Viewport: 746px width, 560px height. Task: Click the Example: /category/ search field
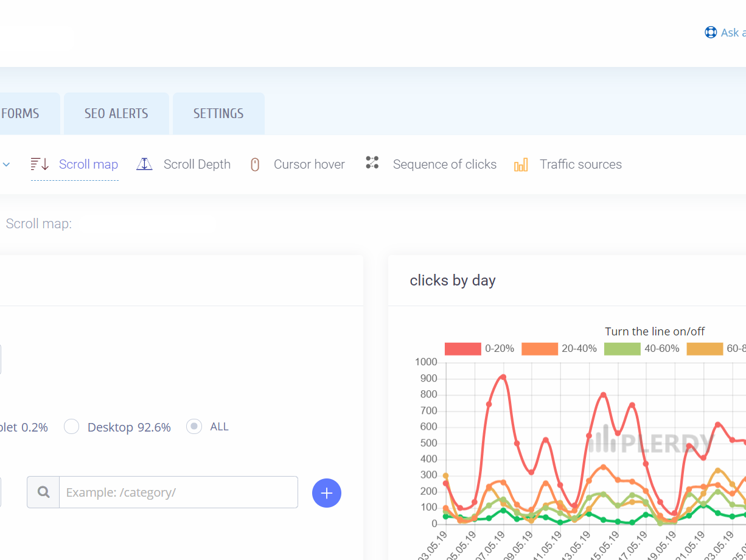click(176, 492)
